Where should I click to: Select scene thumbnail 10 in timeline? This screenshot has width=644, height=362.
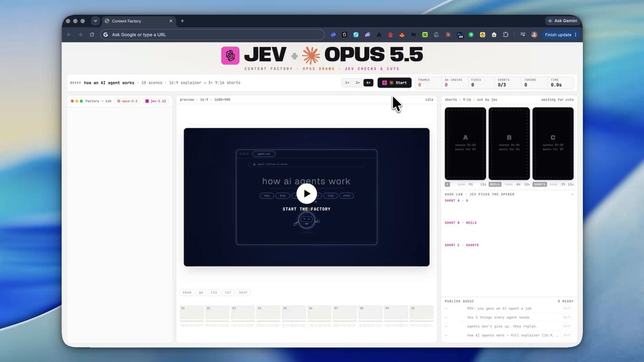(421, 313)
